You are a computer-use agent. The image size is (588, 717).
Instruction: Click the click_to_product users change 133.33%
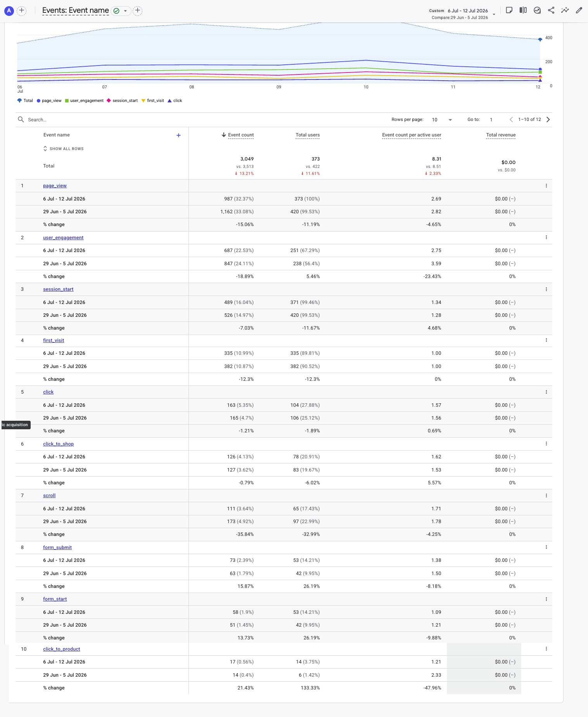[310, 688]
